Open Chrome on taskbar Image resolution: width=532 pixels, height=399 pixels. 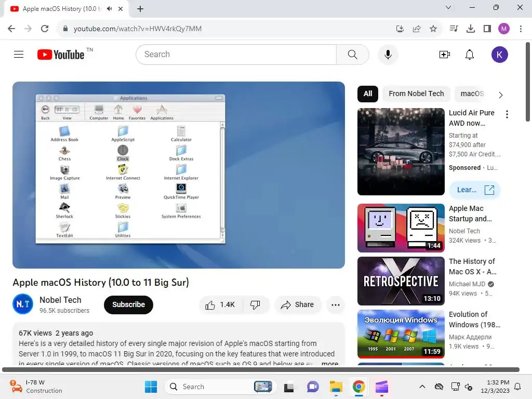coord(358,387)
